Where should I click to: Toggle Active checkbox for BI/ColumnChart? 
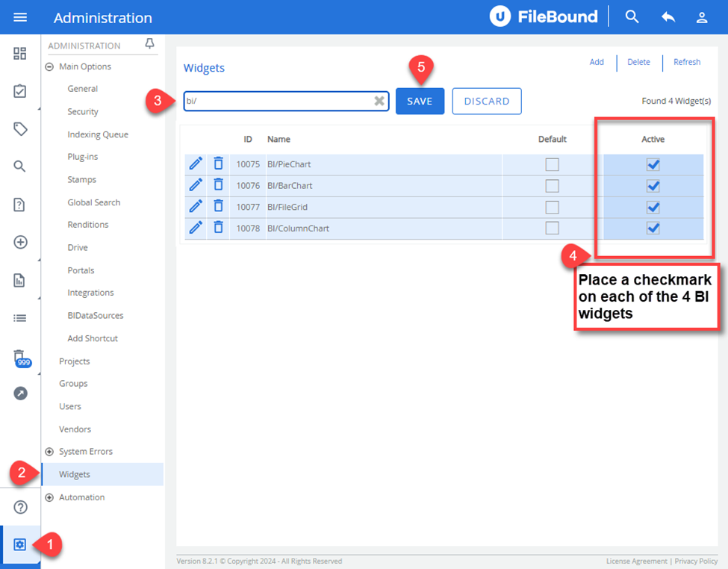point(653,228)
